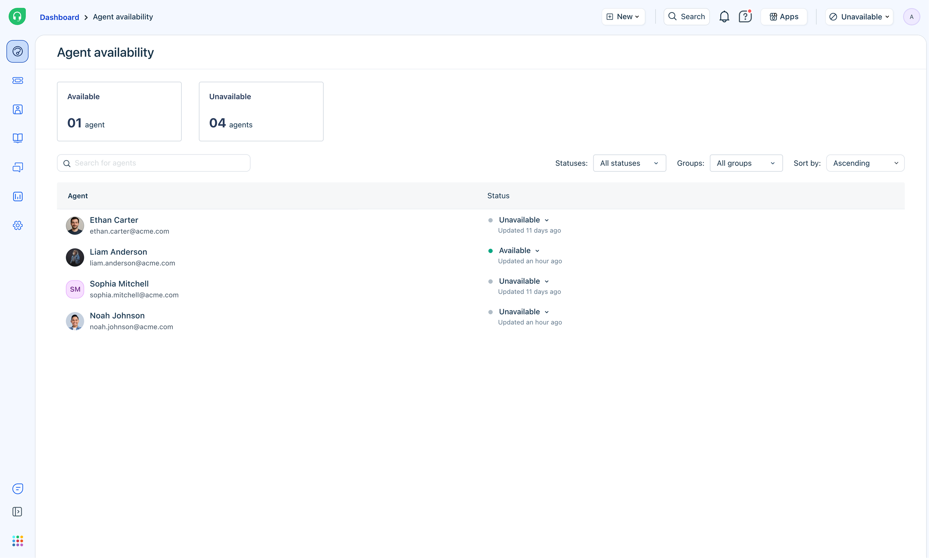The height and width of the screenshot is (560, 930).
Task: Open the Admin settings gear icon
Action: [18, 225]
